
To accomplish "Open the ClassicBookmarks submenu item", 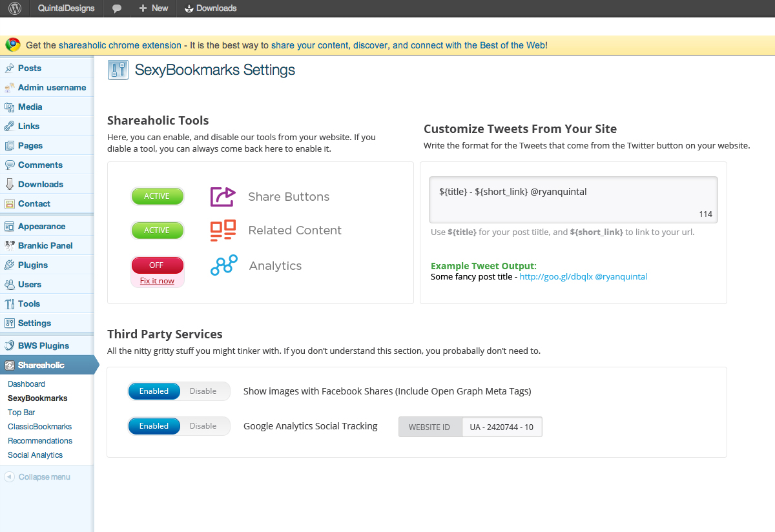I will tap(40, 427).
